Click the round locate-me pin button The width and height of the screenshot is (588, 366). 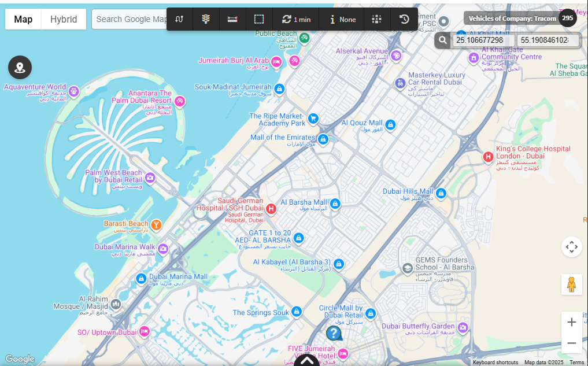tap(20, 68)
